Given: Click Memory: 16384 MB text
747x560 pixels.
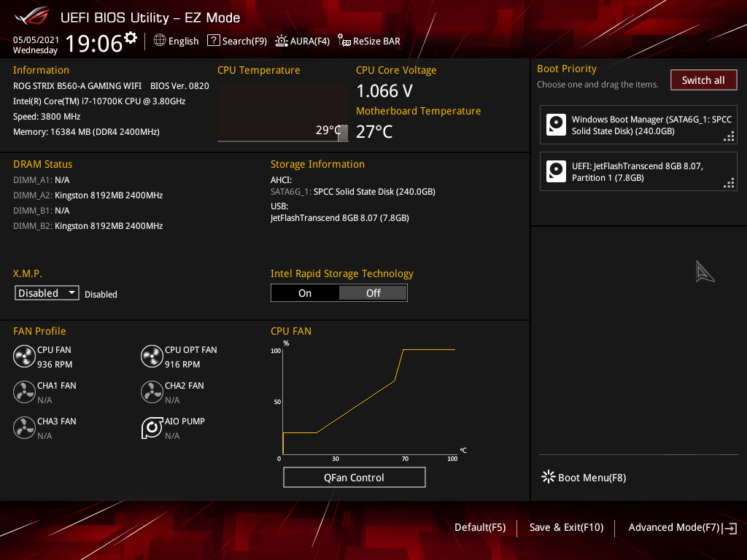Looking at the screenshot, I should point(86,131).
